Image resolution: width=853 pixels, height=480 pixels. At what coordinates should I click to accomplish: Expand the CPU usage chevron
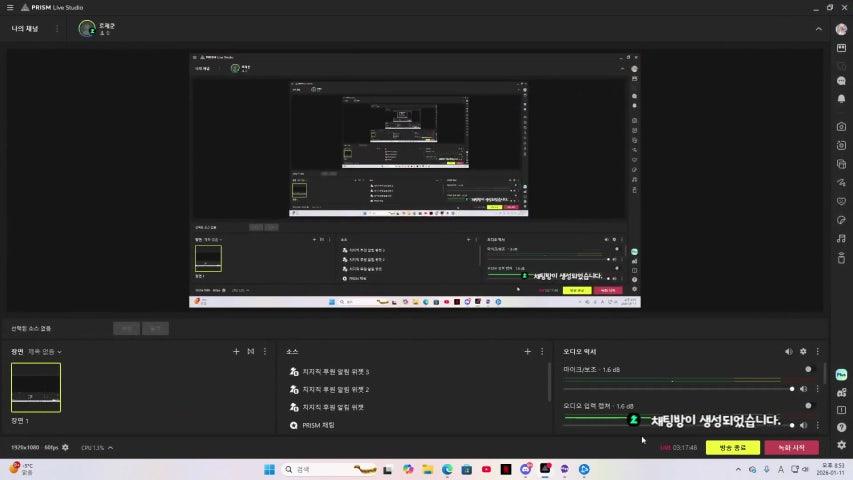coord(110,447)
